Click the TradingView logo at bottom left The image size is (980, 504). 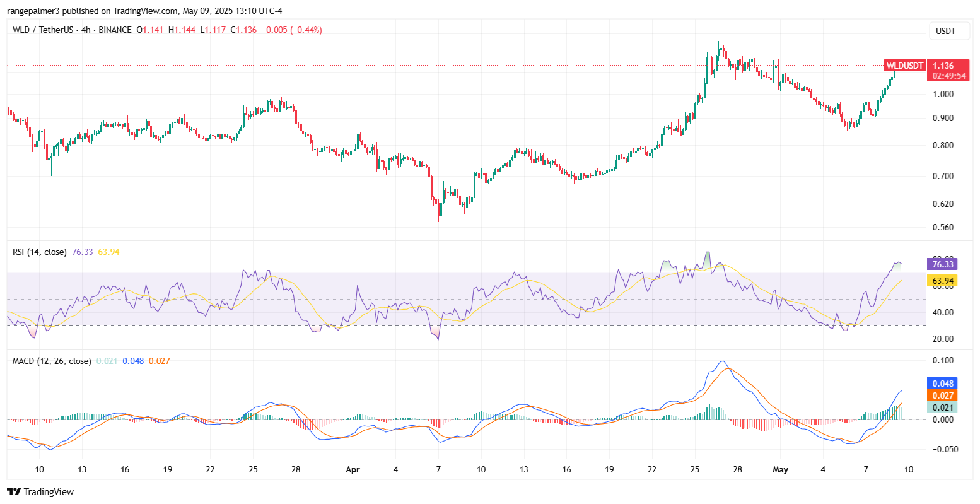[x=40, y=491]
